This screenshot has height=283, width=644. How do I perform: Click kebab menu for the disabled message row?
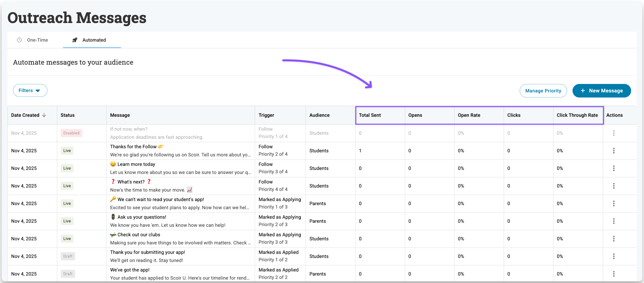[x=614, y=133]
